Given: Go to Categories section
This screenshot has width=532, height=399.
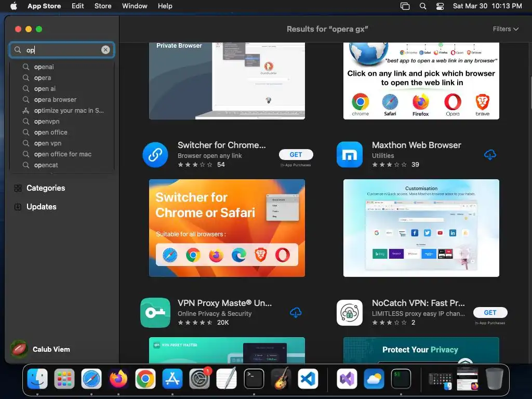Looking at the screenshot, I should pyautogui.click(x=46, y=188).
